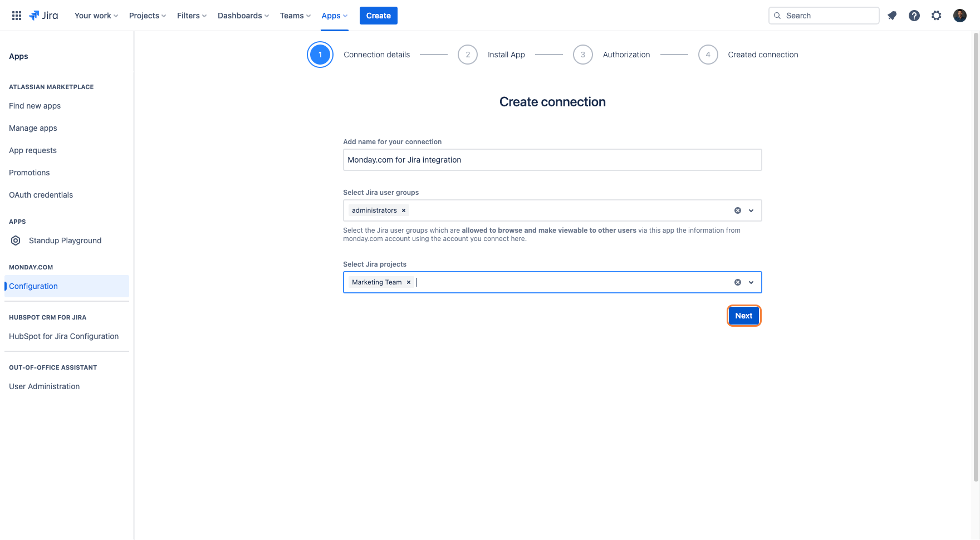Open the app switcher grid icon
Image resolution: width=980 pixels, height=540 pixels.
tap(17, 16)
